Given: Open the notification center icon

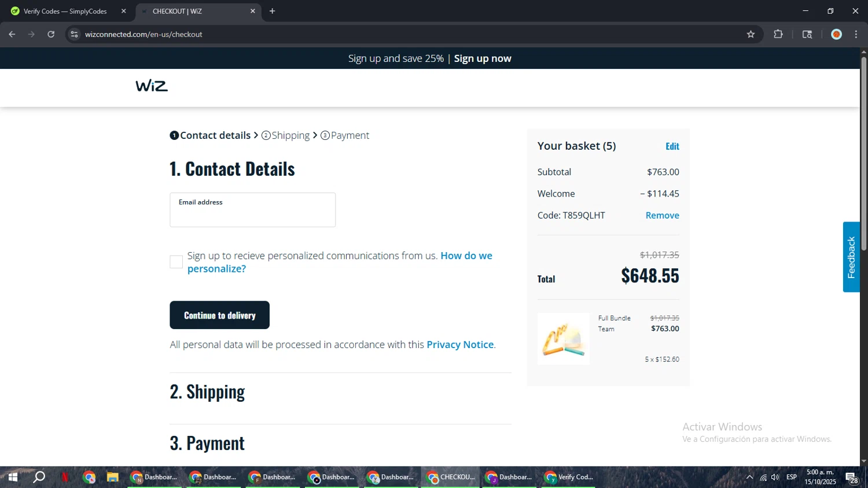Looking at the screenshot, I should tap(851, 478).
